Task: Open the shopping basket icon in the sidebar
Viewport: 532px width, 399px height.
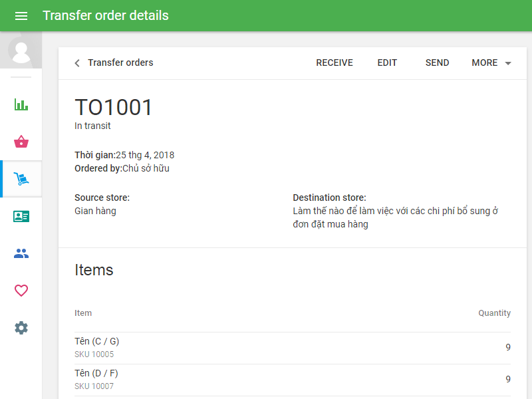Action: pyautogui.click(x=21, y=142)
